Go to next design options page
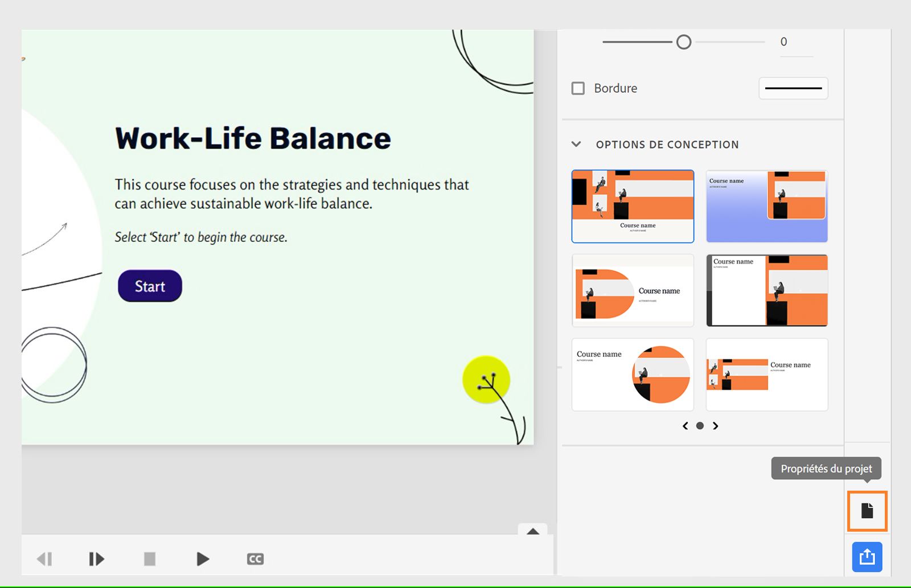The height and width of the screenshot is (588, 911). coord(716,426)
